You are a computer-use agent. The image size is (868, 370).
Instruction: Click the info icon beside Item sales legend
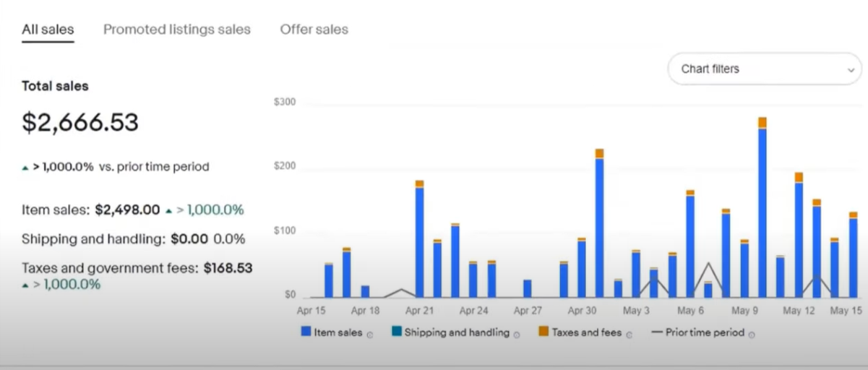370,335
